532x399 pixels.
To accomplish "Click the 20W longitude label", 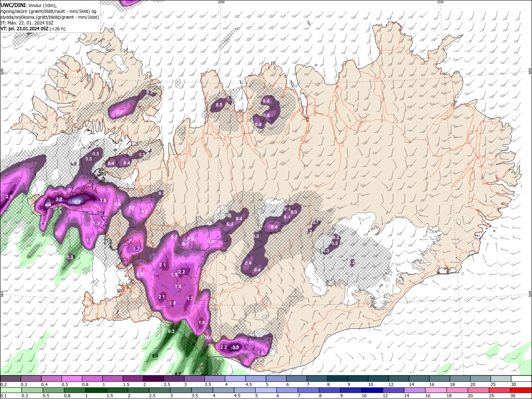I will 221,2.
